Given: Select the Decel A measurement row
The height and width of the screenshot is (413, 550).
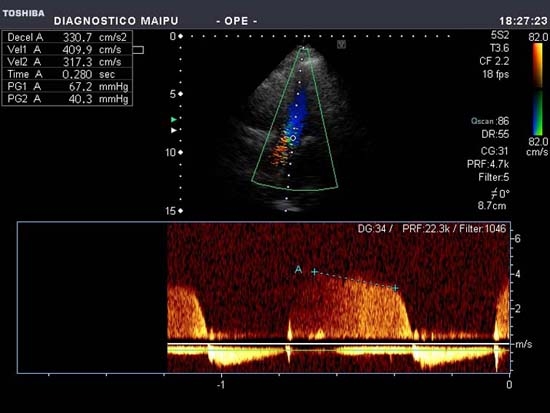Looking at the screenshot, I should coord(67,37).
